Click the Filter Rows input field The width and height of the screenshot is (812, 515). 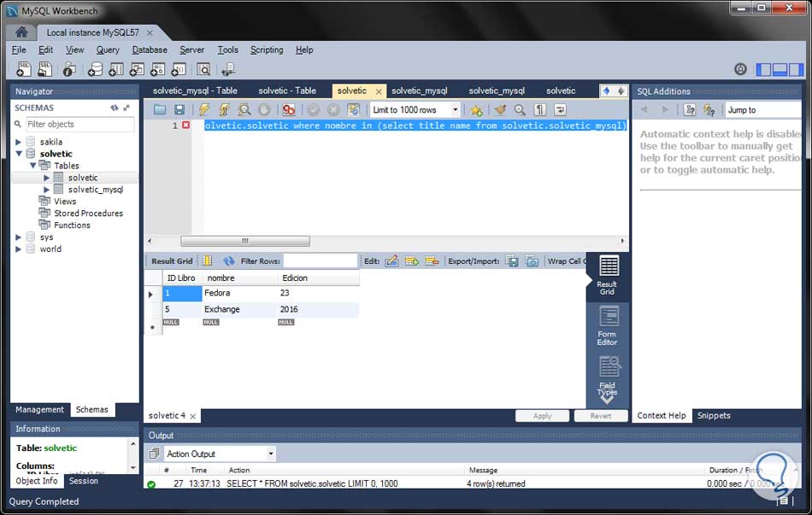pyautogui.click(x=320, y=260)
